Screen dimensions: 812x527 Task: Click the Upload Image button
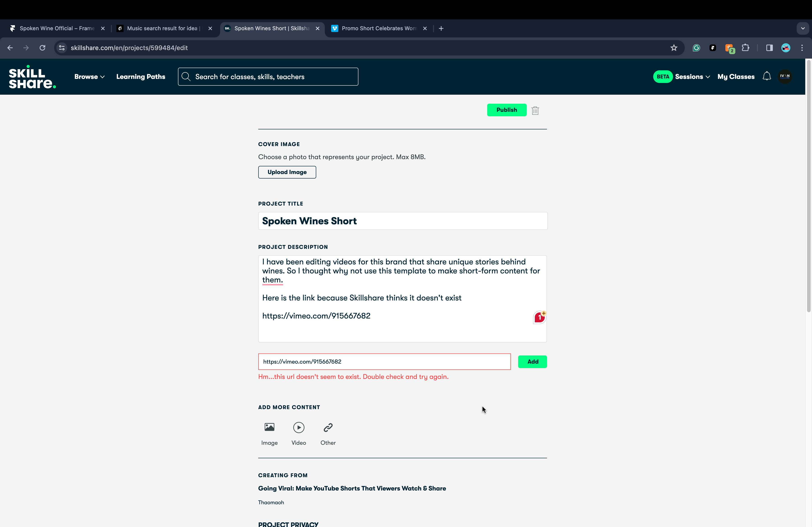(x=287, y=172)
